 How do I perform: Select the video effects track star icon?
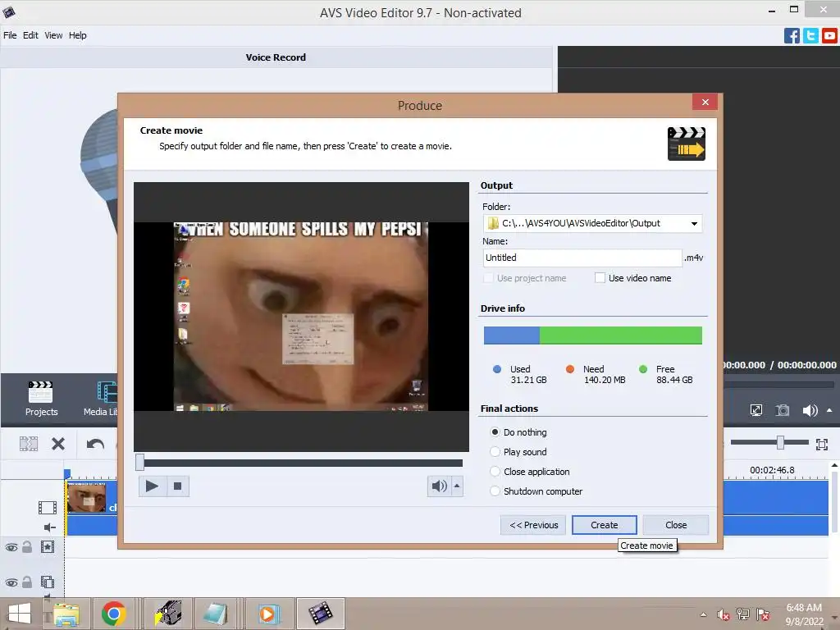(48, 547)
